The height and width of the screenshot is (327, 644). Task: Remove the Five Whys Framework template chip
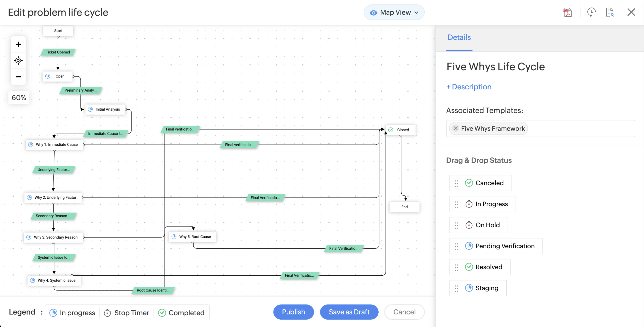click(x=455, y=128)
